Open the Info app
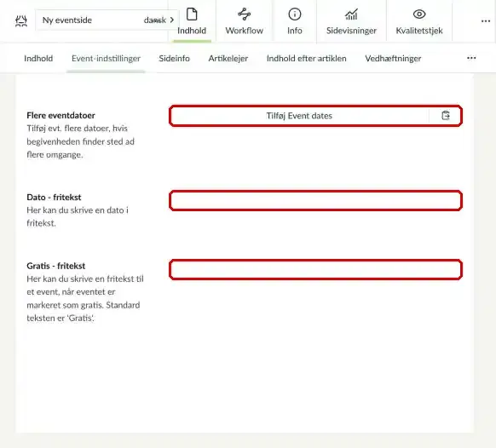 tap(295, 21)
